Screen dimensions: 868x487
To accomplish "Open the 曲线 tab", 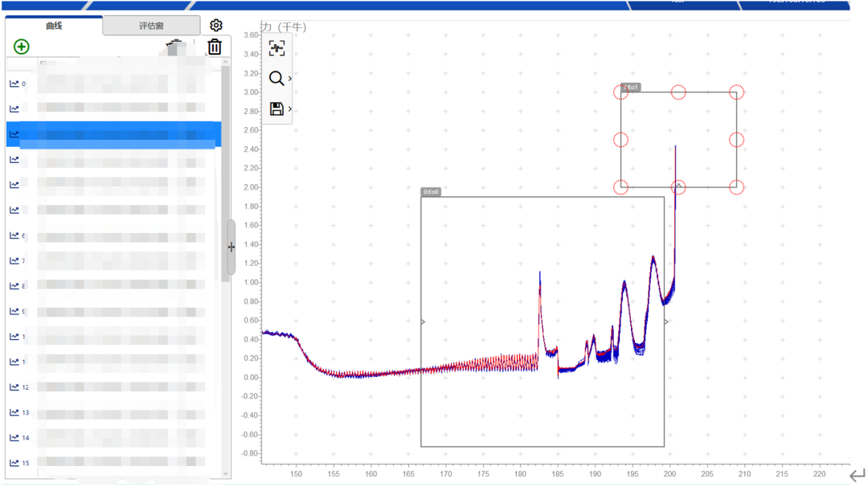I will (x=54, y=26).
